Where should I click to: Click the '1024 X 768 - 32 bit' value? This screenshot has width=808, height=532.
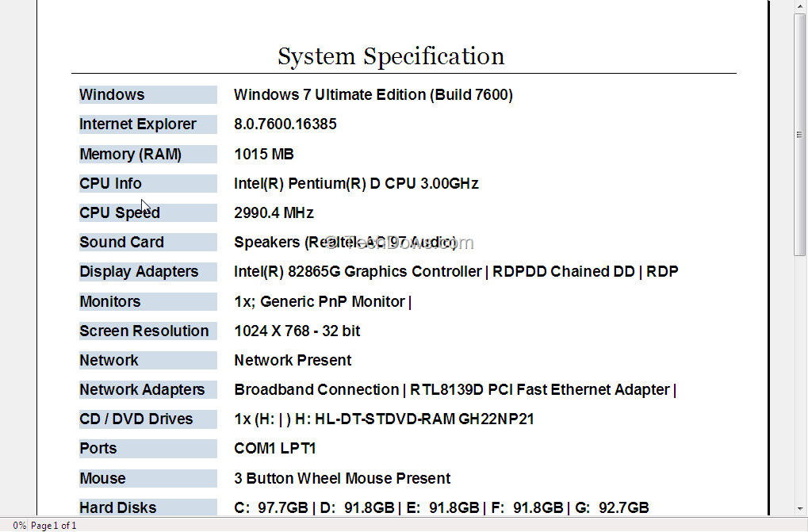pos(297,331)
